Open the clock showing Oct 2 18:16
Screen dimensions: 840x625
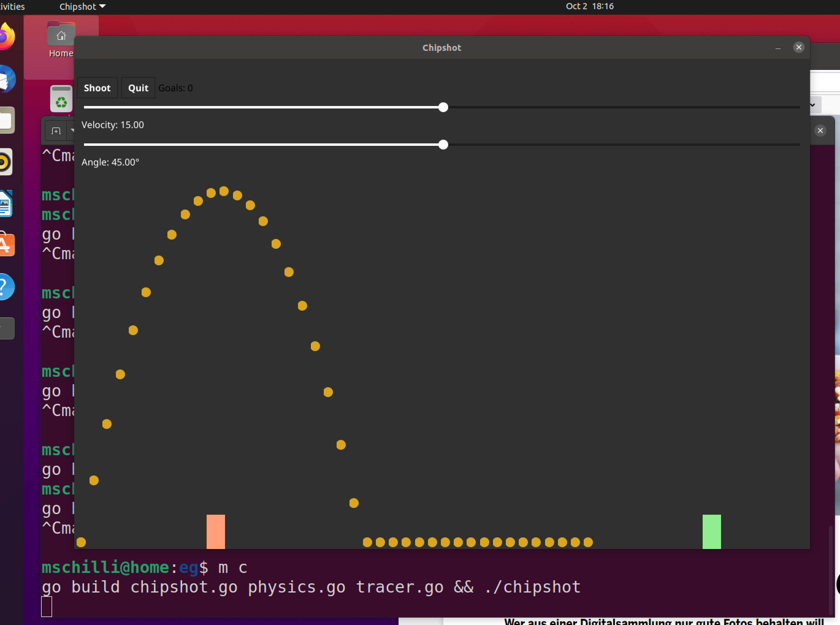click(590, 6)
